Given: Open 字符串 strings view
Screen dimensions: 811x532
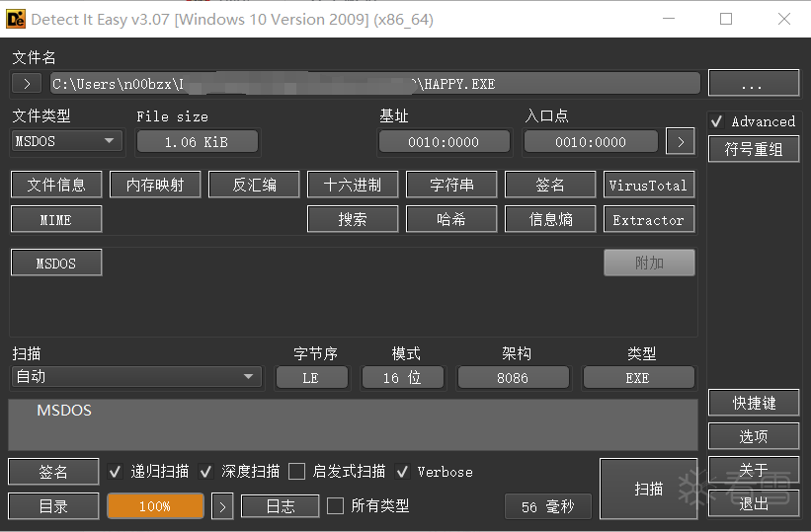Looking at the screenshot, I should tap(451, 185).
